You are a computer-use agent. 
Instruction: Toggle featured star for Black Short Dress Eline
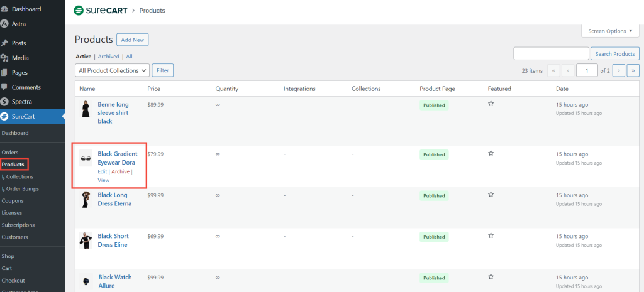pos(491,235)
